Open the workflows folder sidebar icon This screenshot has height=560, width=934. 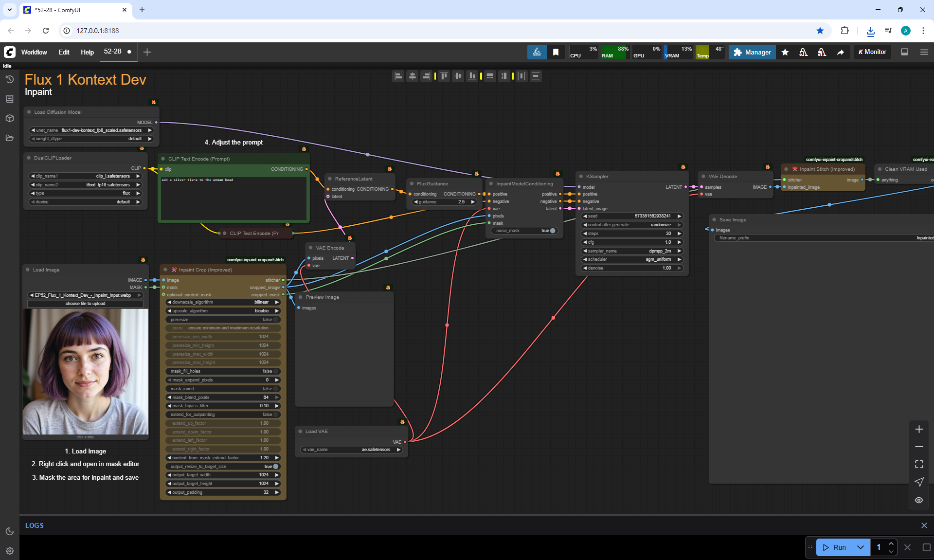click(x=9, y=138)
